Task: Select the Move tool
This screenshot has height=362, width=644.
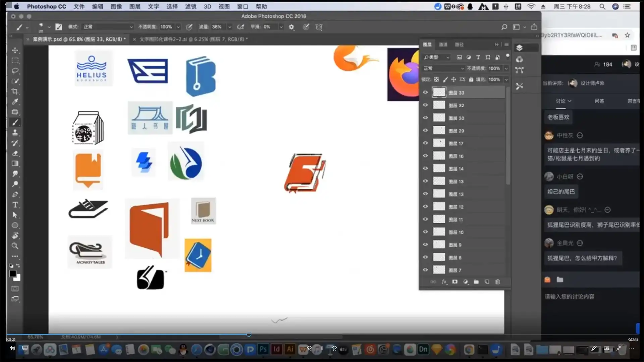Action: coord(15,50)
